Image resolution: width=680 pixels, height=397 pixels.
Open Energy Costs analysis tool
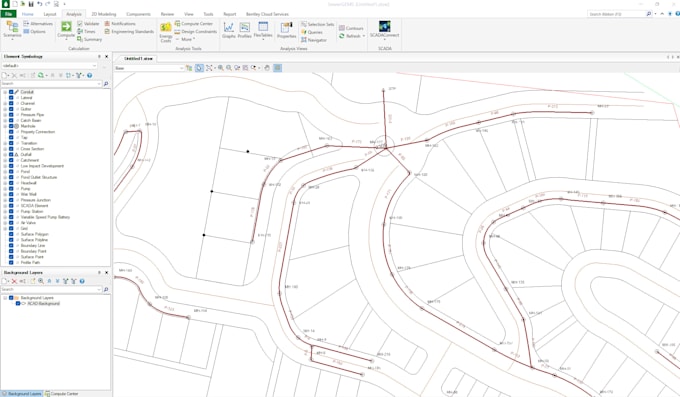[x=166, y=32]
